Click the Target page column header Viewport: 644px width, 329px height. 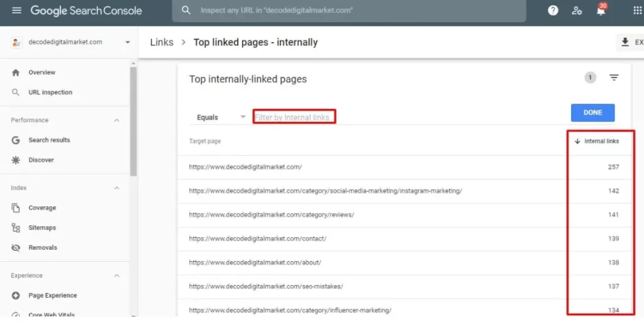tap(205, 141)
